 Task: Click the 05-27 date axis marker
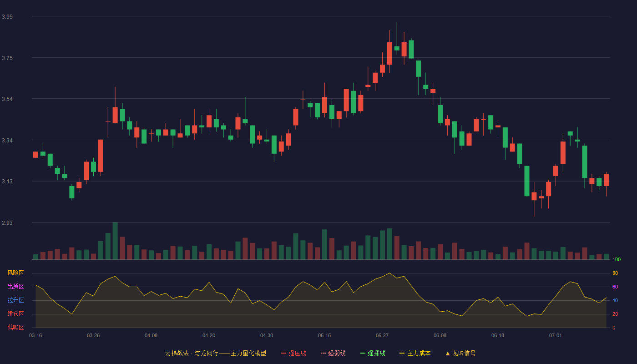[x=382, y=335]
